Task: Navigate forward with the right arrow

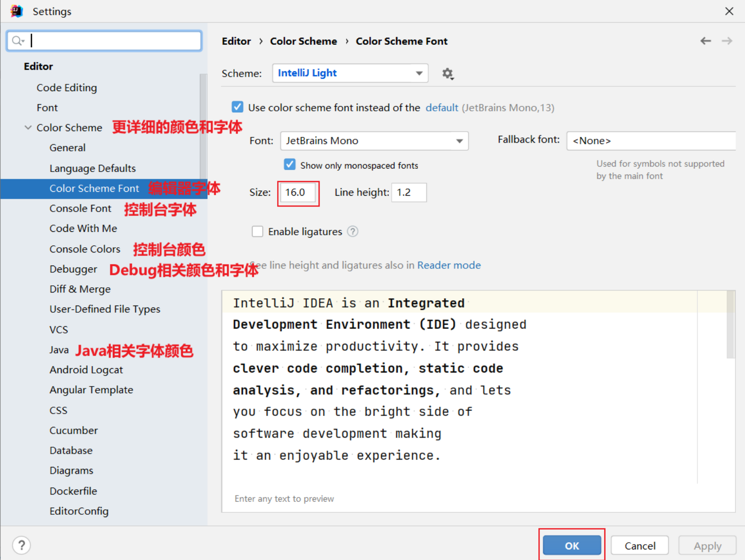Action: point(727,41)
